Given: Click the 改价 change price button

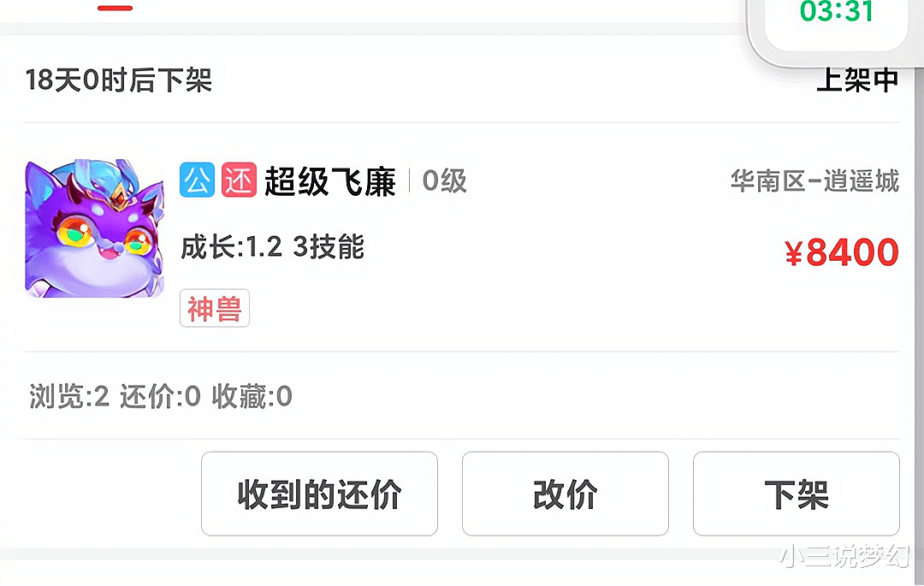Looking at the screenshot, I should 566,494.
